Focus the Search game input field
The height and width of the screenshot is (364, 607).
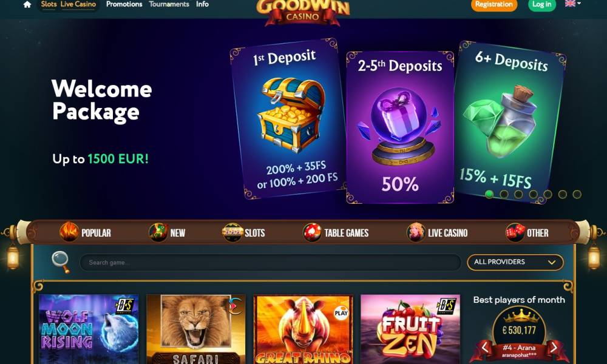tap(270, 262)
